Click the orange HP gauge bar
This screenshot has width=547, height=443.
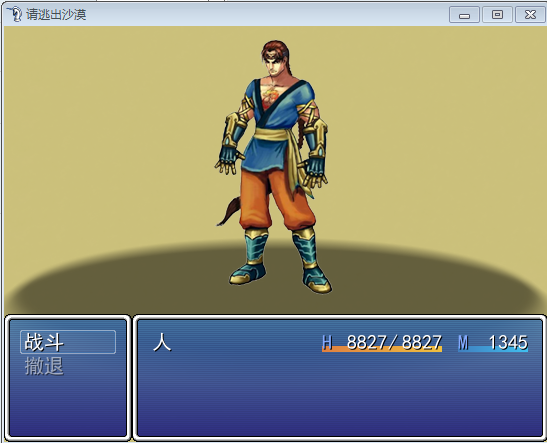tap(382, 349)
